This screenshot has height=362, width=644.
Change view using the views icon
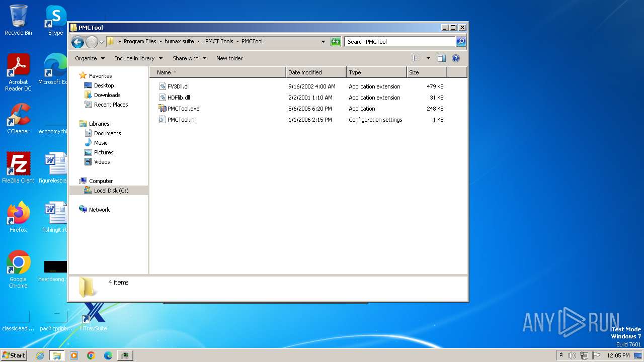416,58
